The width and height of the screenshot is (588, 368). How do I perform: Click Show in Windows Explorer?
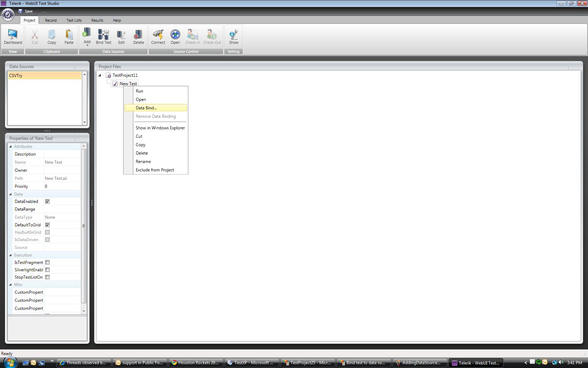(156, 128)
